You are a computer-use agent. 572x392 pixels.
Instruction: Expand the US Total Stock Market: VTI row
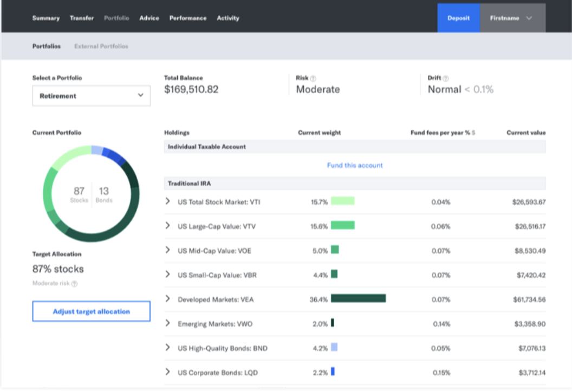(x=167, y=201)
